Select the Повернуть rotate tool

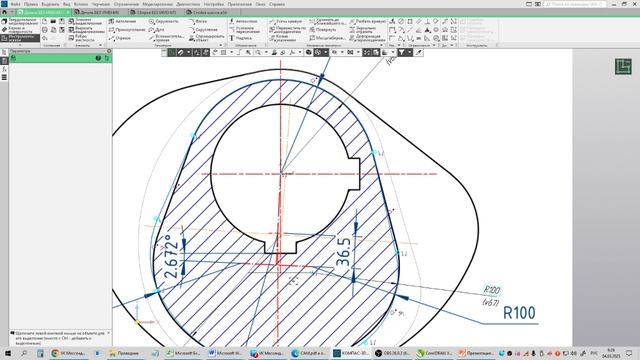(x=323, y=30)
